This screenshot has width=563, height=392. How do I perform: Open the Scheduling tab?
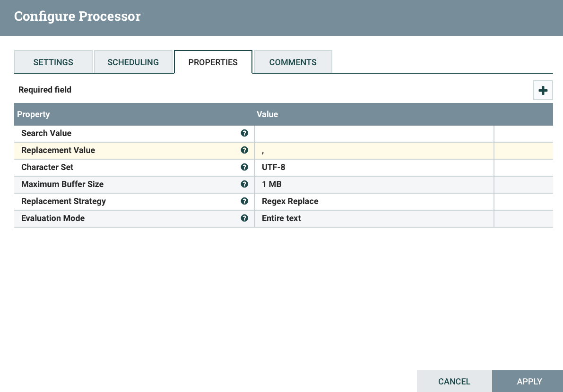click(133, 62)
